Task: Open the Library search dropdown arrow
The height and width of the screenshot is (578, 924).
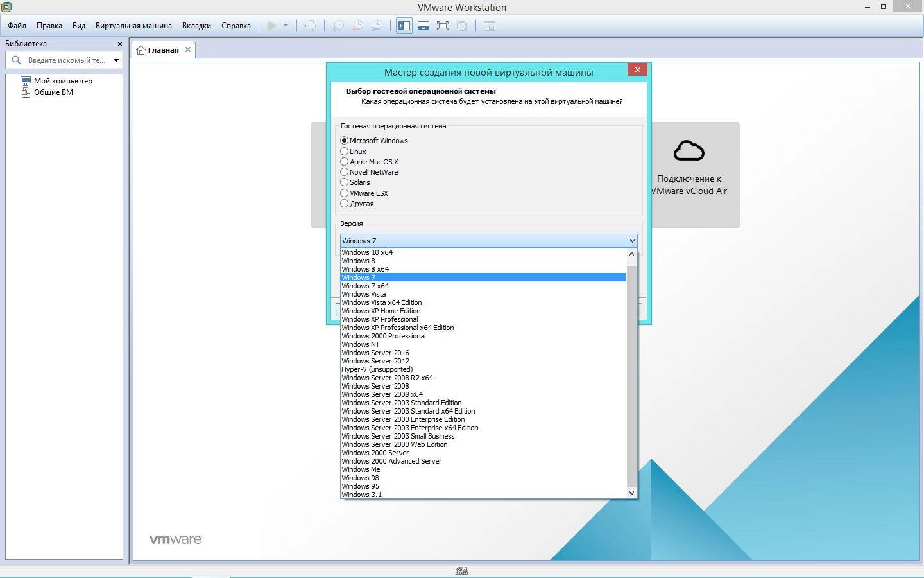Action: pos(116,60)
